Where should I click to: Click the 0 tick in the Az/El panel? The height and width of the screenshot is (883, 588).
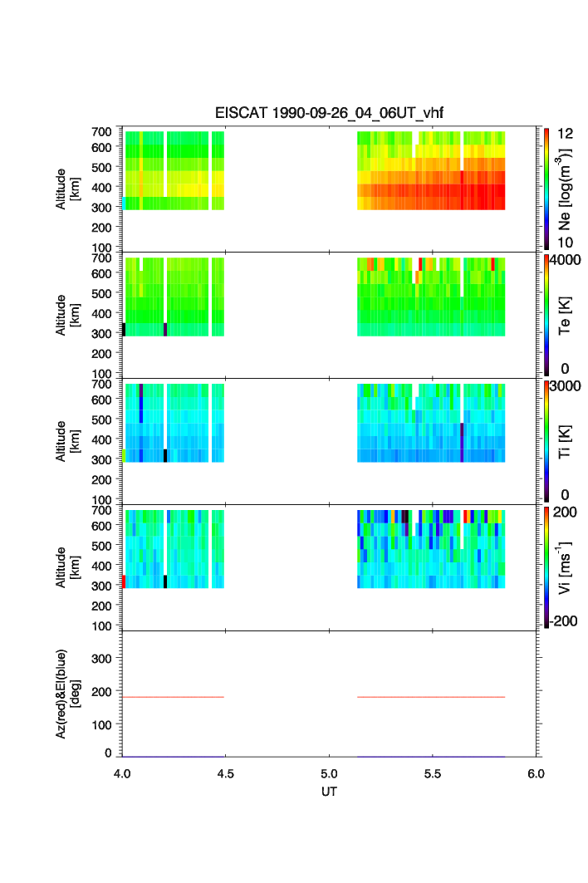click(x=108, y=753)
